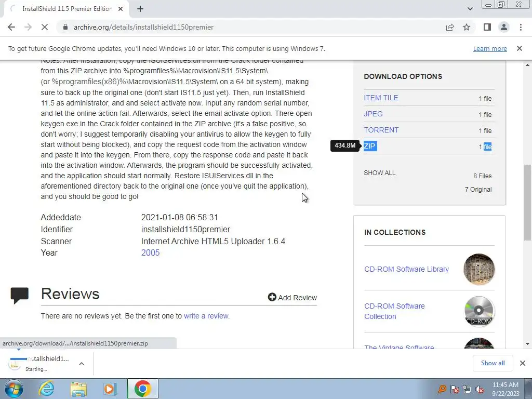The width and height of the screenshot is (532, 399).
Task: Open The Vintage Software collection link
Action: tap(399, 347)
